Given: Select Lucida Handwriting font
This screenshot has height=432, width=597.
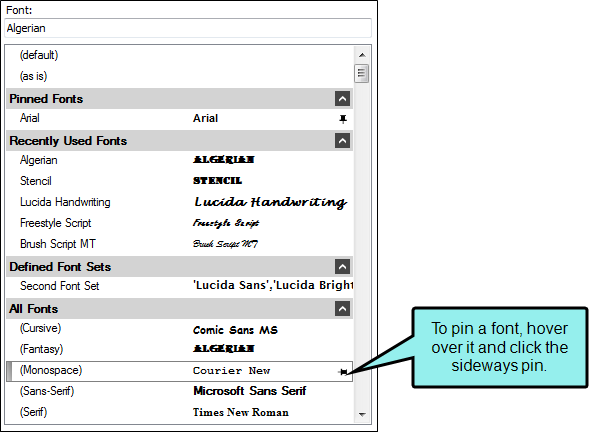Looking at the screenshot, I should coord(180,202).
